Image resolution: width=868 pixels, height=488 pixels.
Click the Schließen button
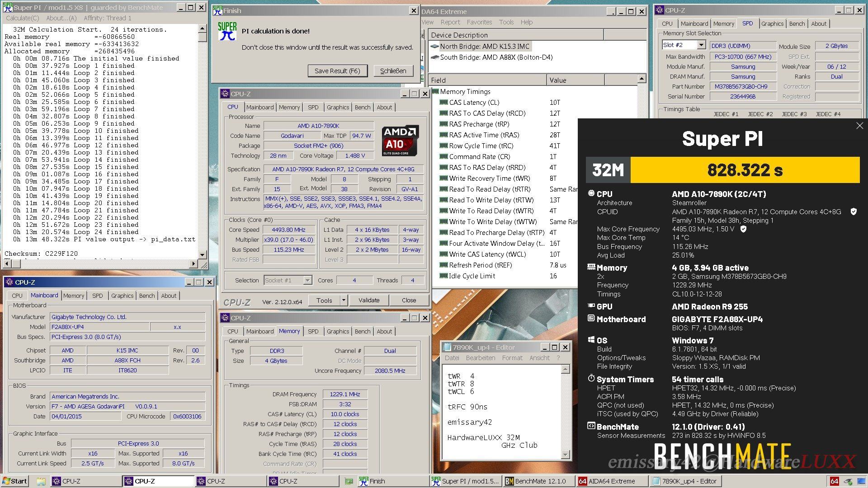393,71
